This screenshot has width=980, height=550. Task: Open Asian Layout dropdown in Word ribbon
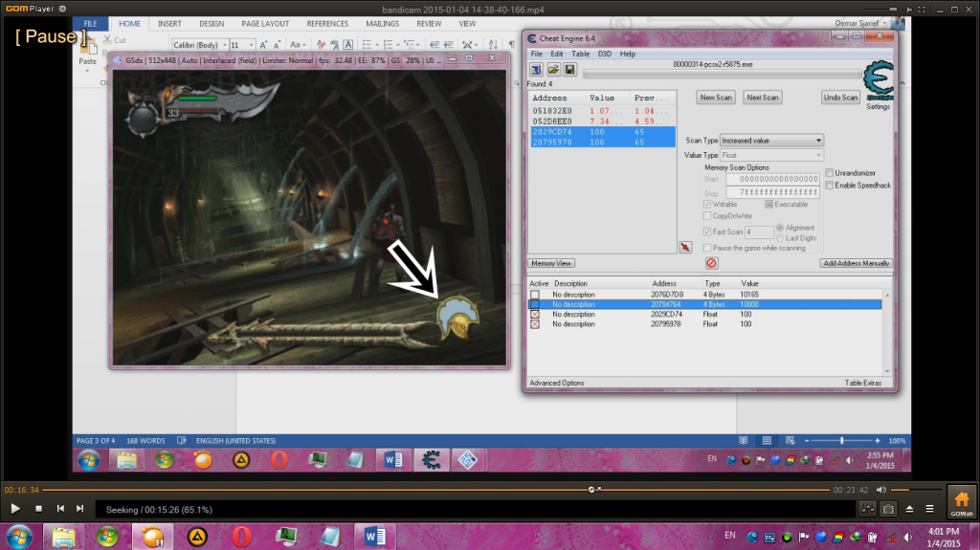click(x=469, y=44)
